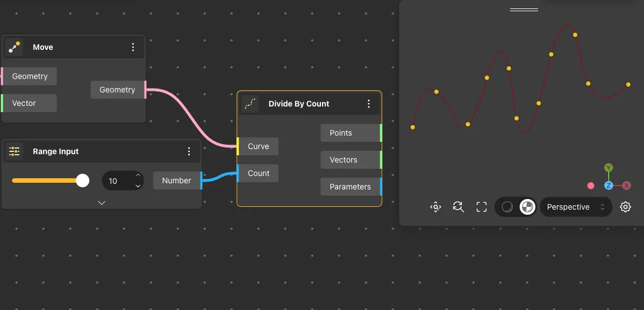Click the Y axis gizmo handle
This screenshot has width=644, height=310.
[x=609, y=168]
